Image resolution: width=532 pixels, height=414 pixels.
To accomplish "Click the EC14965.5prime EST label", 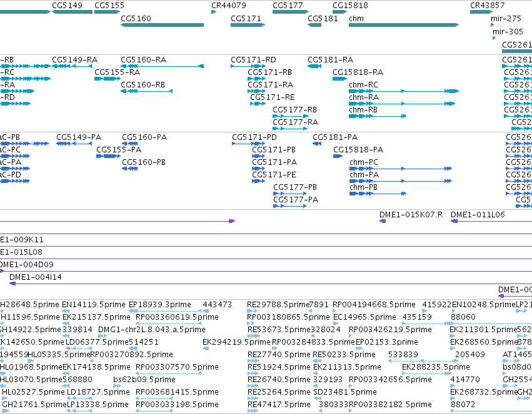I will click(x=364, y=317).
